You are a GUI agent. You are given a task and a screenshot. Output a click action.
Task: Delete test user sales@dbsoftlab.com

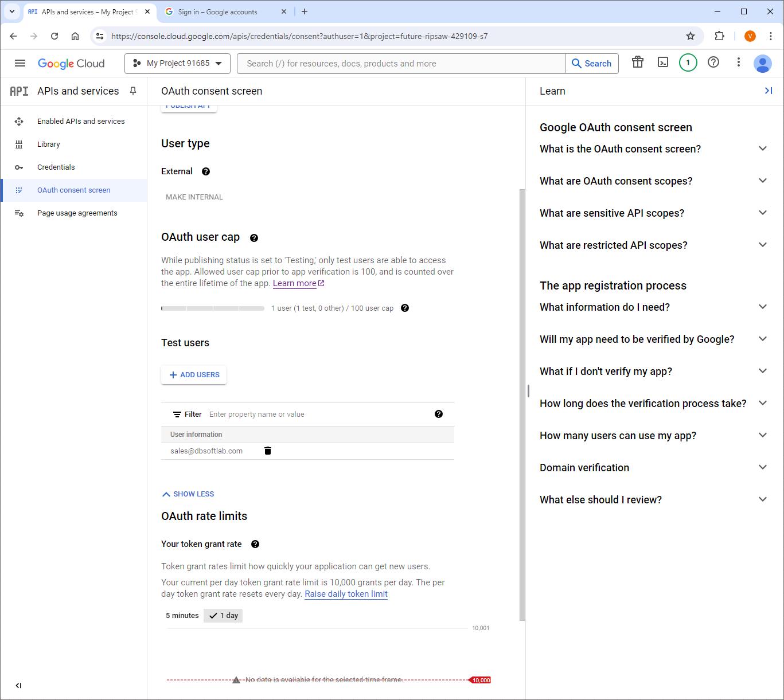267,451
